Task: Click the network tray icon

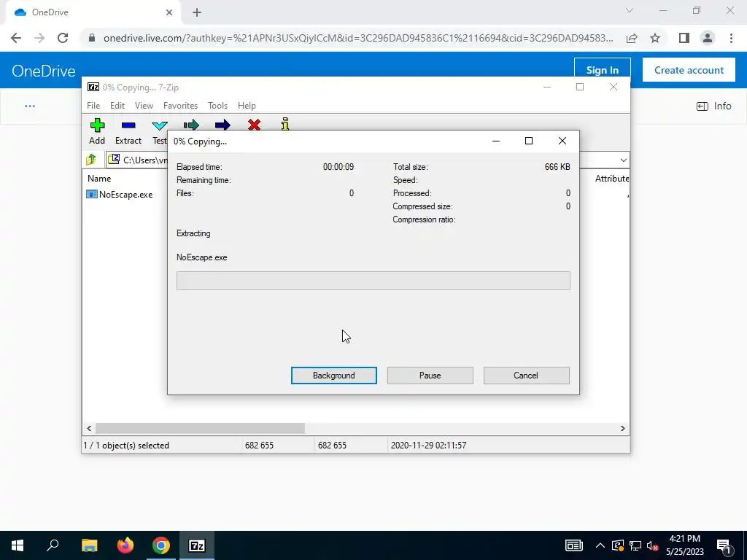Action: (x=635, y=545)
